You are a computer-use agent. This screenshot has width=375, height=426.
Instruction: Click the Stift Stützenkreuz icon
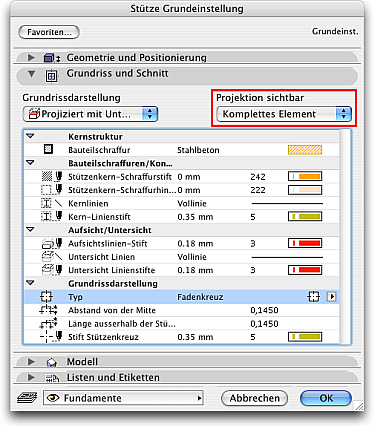[x=51, y=336]
